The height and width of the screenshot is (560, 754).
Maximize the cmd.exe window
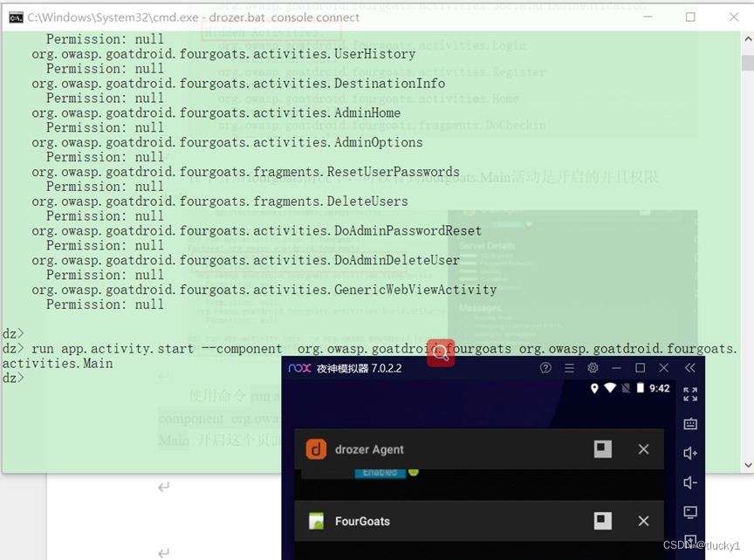click(x=690, y=17)
